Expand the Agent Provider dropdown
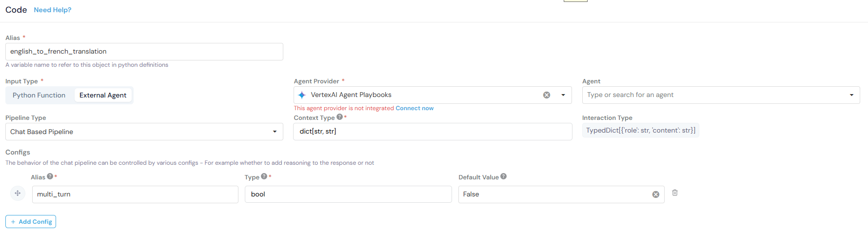This screenshot has height=233, width=868. (x=563, y=95)
